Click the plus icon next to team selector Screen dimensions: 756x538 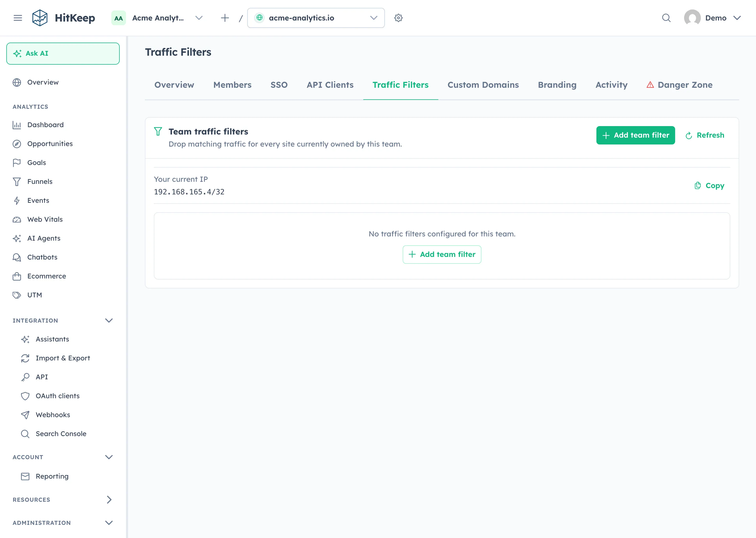pyautogui.click(x=225, y=18)
